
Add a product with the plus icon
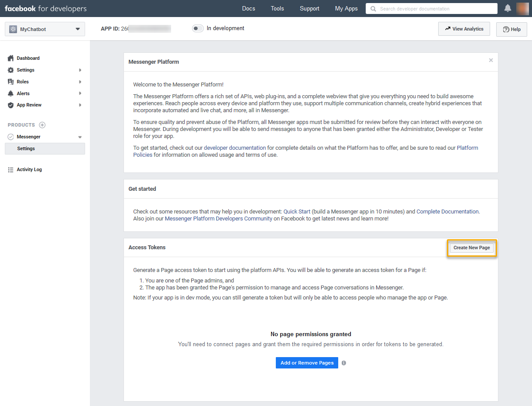coord(42,125)
